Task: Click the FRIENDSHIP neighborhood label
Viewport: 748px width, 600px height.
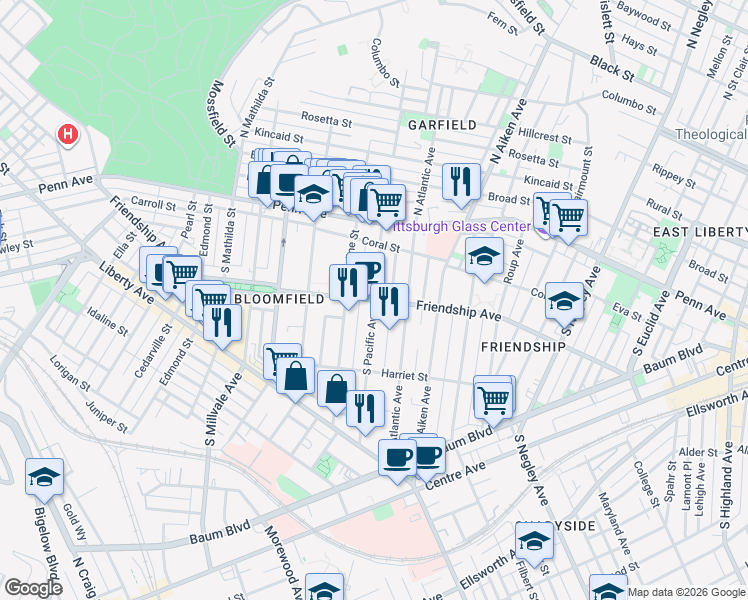Action: (x=523, y=347)
